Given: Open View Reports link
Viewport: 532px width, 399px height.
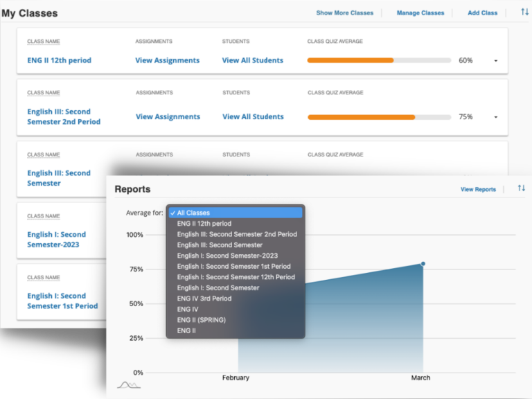Looking at the screenshot, I should click(478, 189).
